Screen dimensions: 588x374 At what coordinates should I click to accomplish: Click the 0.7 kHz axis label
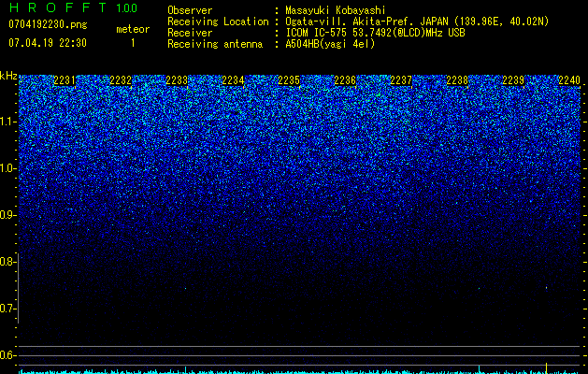[x=7, y=309]
